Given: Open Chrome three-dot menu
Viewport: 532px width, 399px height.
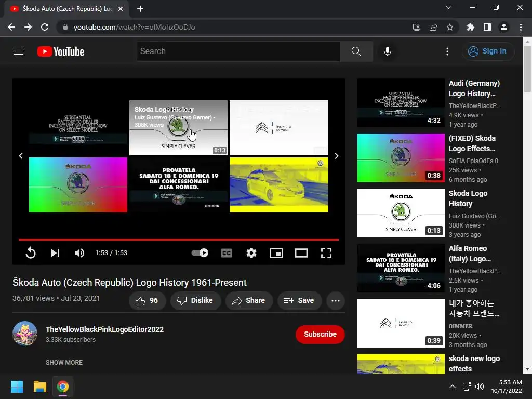Looking at the screenshot, I should pyautogui.click(x=521, y=27).
